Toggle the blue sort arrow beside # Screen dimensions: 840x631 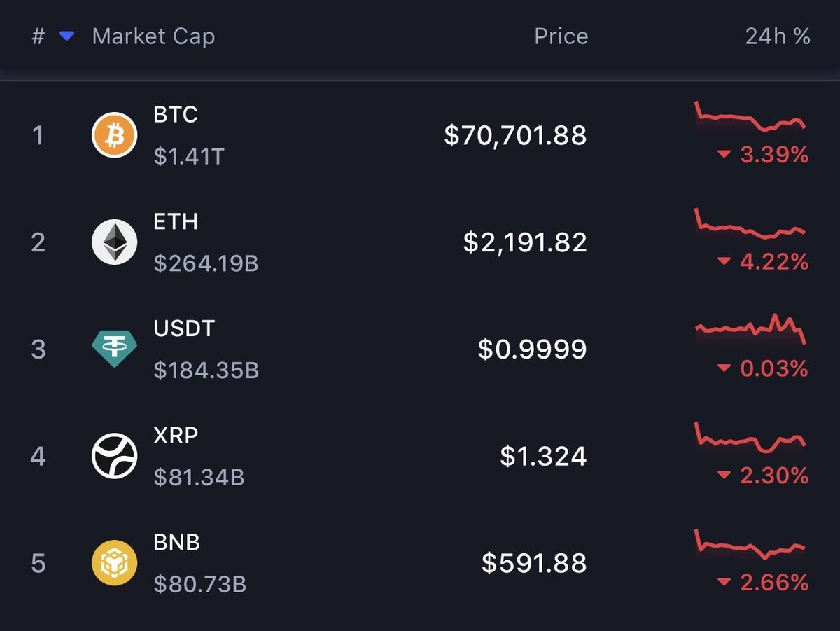[66, 36]
